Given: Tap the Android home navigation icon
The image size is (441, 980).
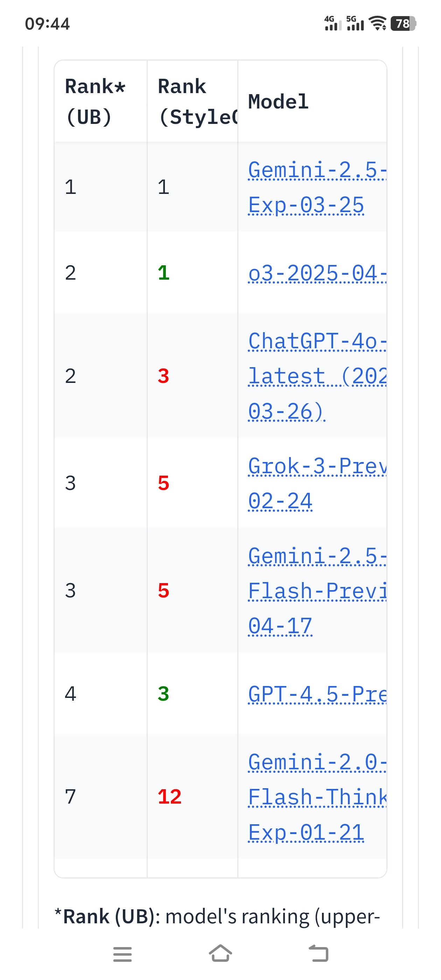Looking at the screenshot, I should (x=220, y=954).
